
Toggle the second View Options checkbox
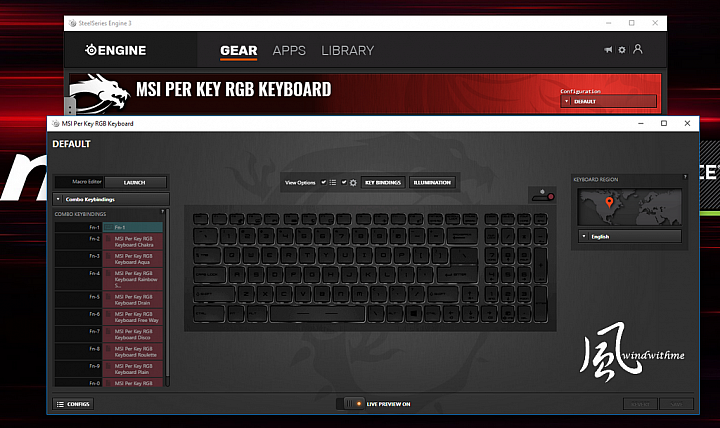click(x=344, y=182)
